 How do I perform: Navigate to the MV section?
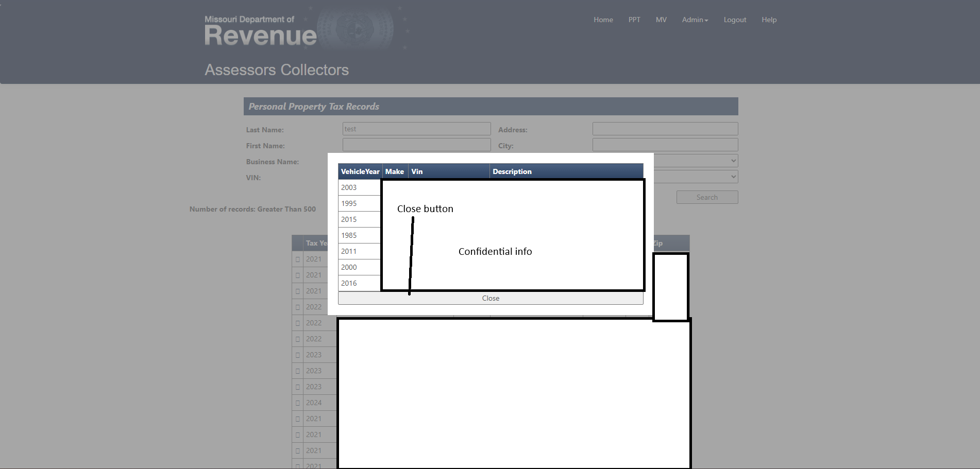pyautogui.click(x=661, y=20)
